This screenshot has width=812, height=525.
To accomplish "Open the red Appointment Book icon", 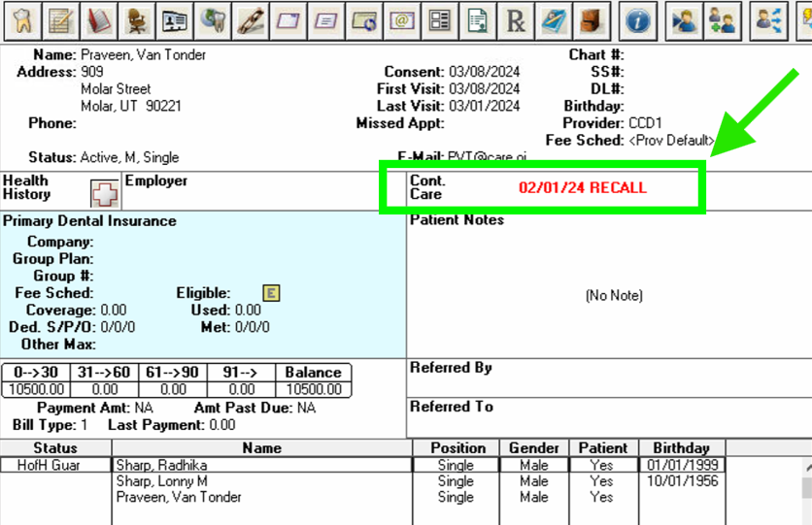I will [x=98, y=21].
